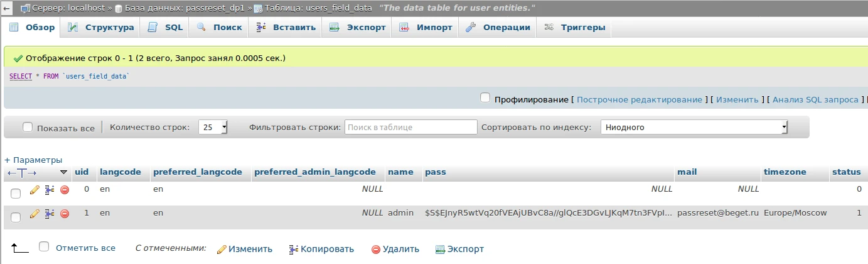Viewport: 868px width, 264px height.
Task: Click the server icon next to localhost
Action: click(x=25, y=9)
